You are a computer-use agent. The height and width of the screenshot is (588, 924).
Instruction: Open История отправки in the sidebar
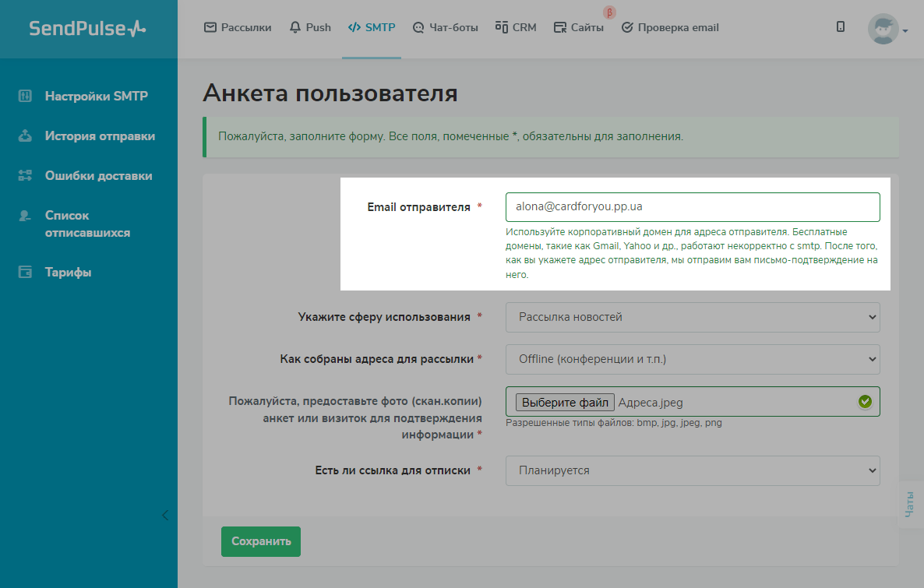(x=101, y=136)
